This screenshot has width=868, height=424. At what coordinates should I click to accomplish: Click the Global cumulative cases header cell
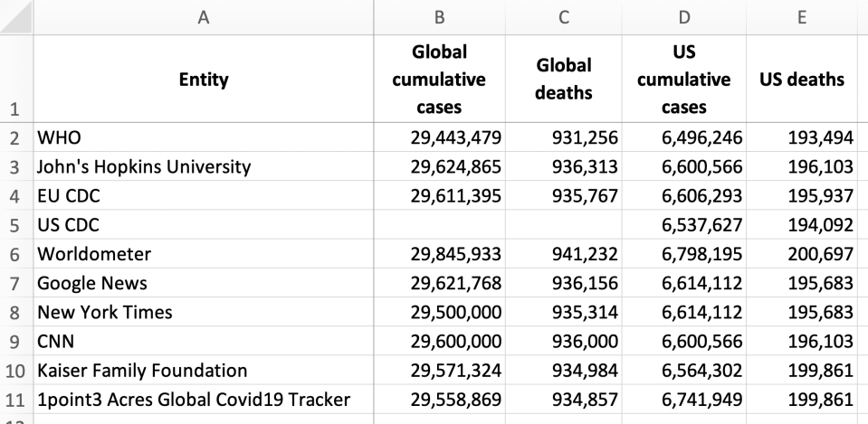click(439, 80)
